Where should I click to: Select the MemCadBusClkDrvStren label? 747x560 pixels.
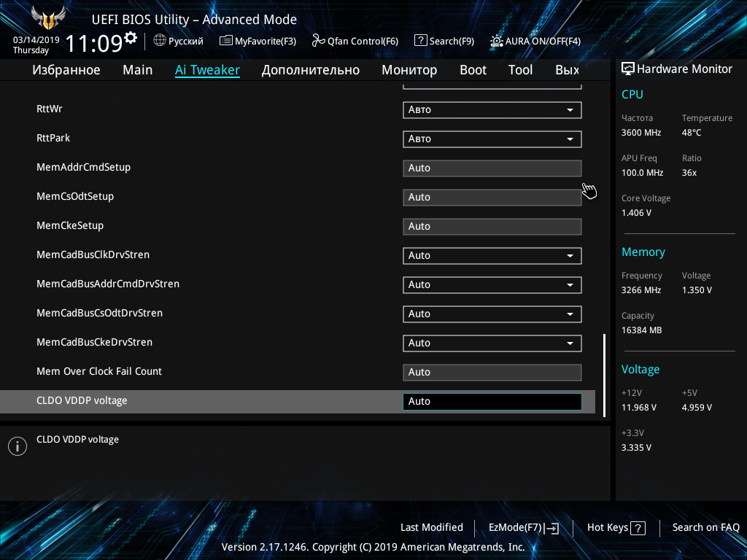(x=93, y=254)
